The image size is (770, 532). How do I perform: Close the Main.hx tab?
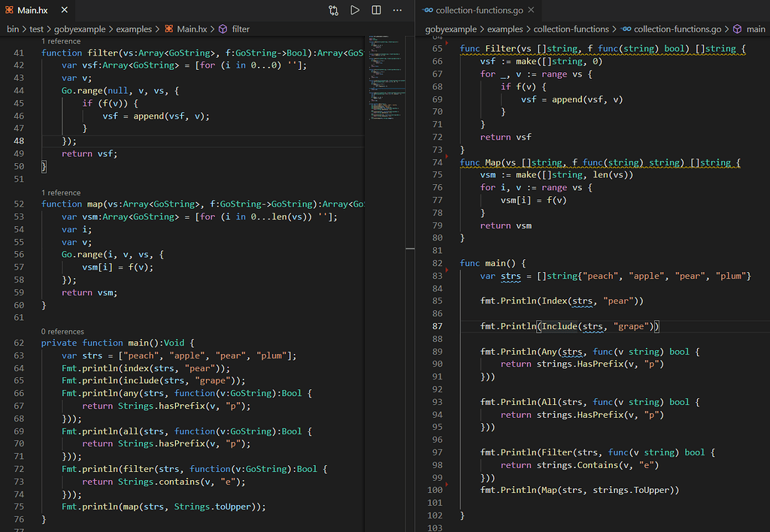pyautogui.click(x=65, y=10)
